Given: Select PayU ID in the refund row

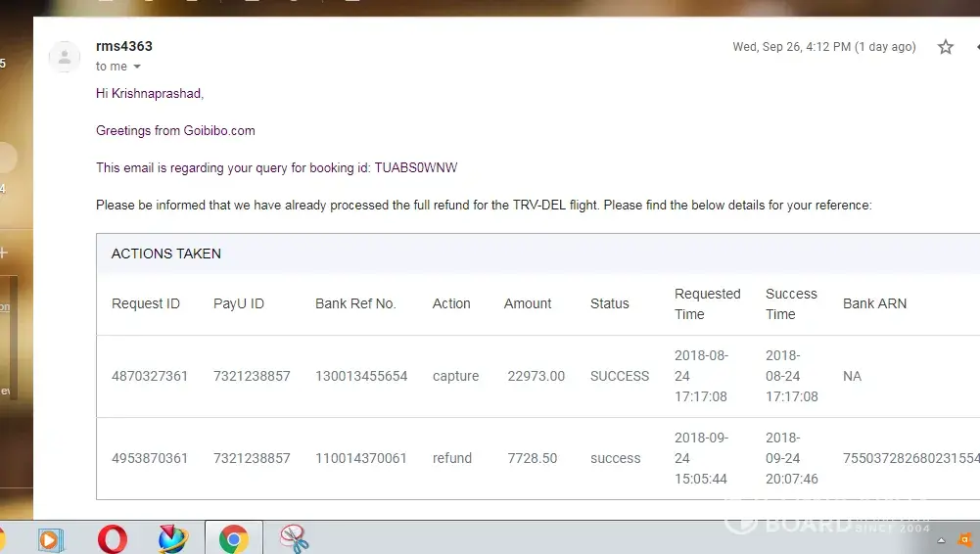Looking at the screenshot, I should pyautogui.click(x=252, y=458).
